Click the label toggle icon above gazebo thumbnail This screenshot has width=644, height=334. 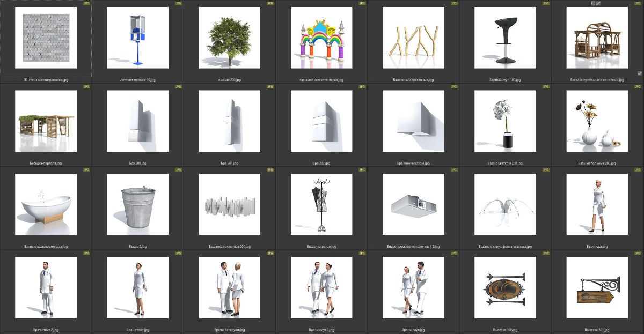[x=593, y=3]
